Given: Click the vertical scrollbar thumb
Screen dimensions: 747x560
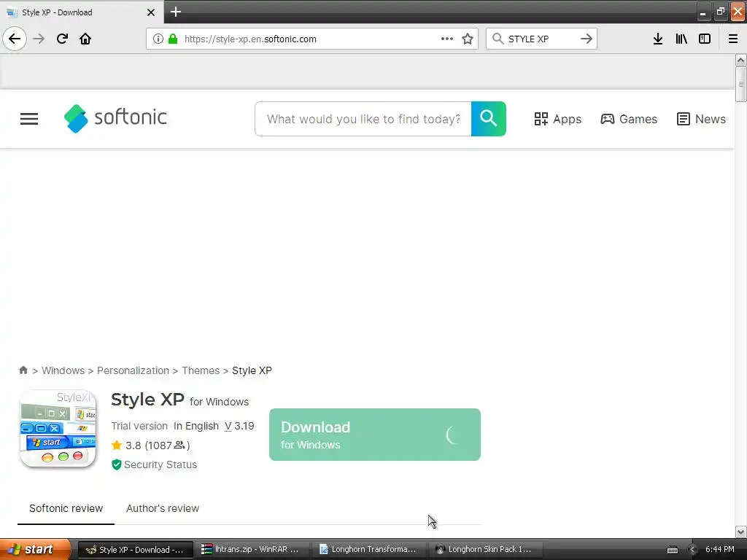Looking at the screenshot, I should (x=740, y=84).
